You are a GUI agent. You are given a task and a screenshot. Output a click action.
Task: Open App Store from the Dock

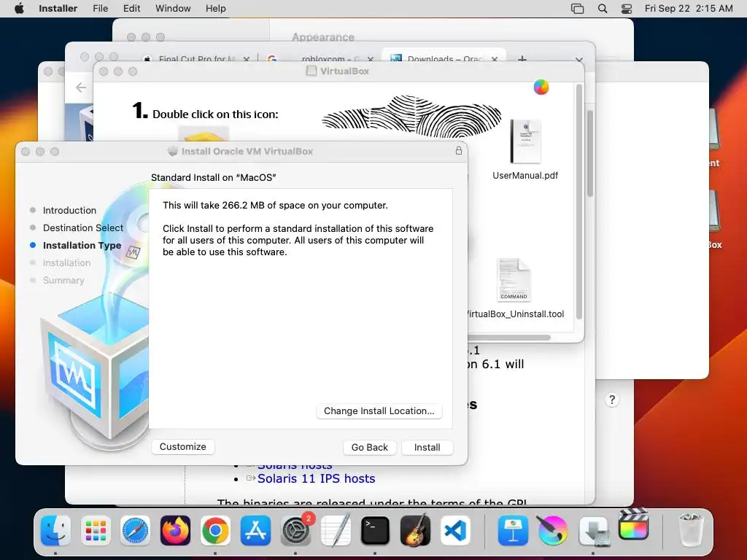click(255, 531)
